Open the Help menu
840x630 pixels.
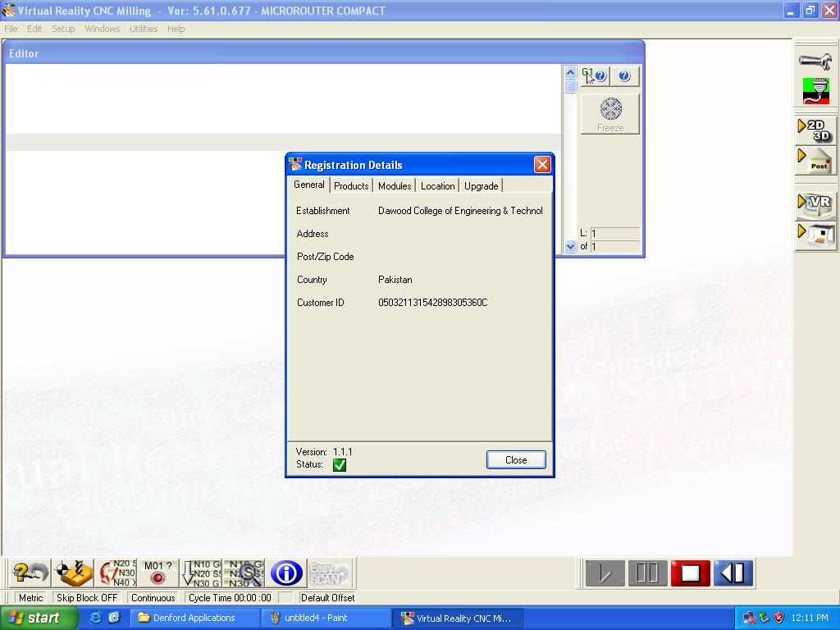pyautogui.click(x=176, y=29)
